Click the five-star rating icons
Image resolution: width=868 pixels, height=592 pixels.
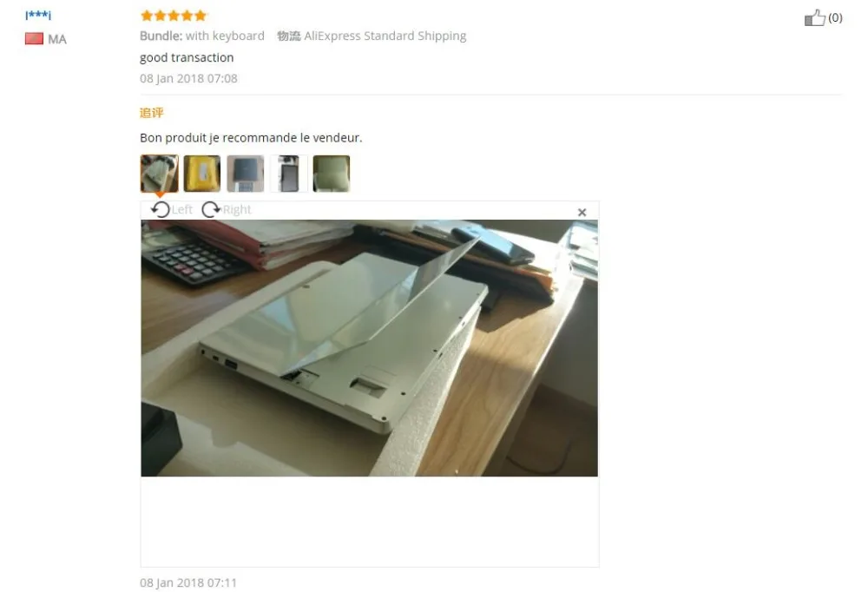[x=174, y=16]
